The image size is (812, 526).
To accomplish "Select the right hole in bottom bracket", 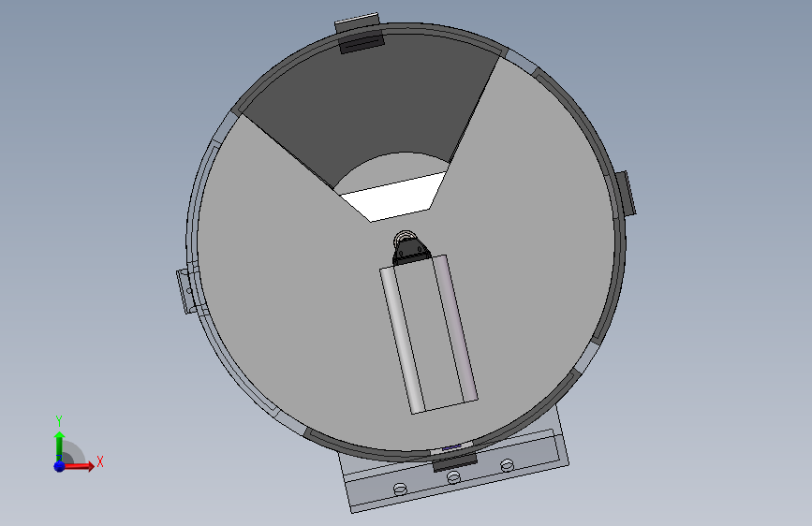I will click(x=508, y=465).
